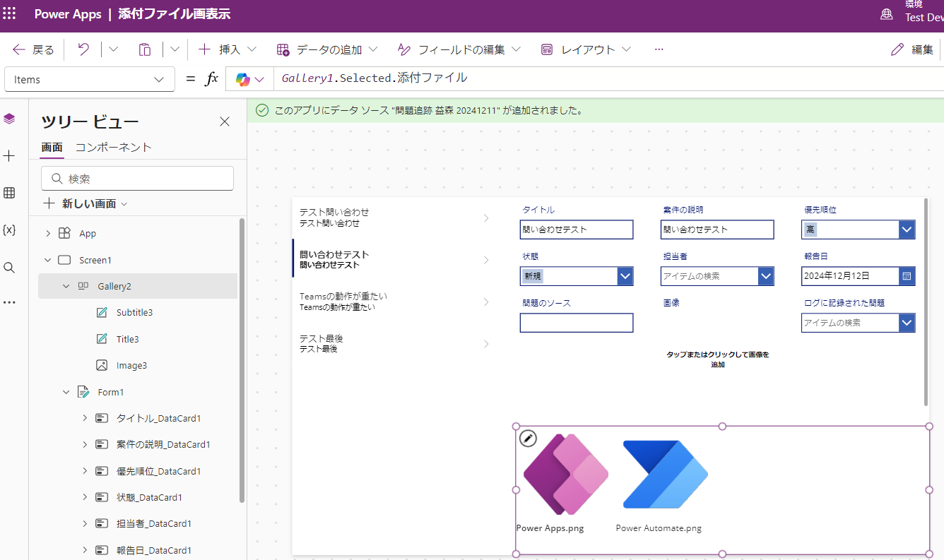Expand タイトル_DataCard1 node
Viewport: 944px width, 560px height.
coord(85,418)
